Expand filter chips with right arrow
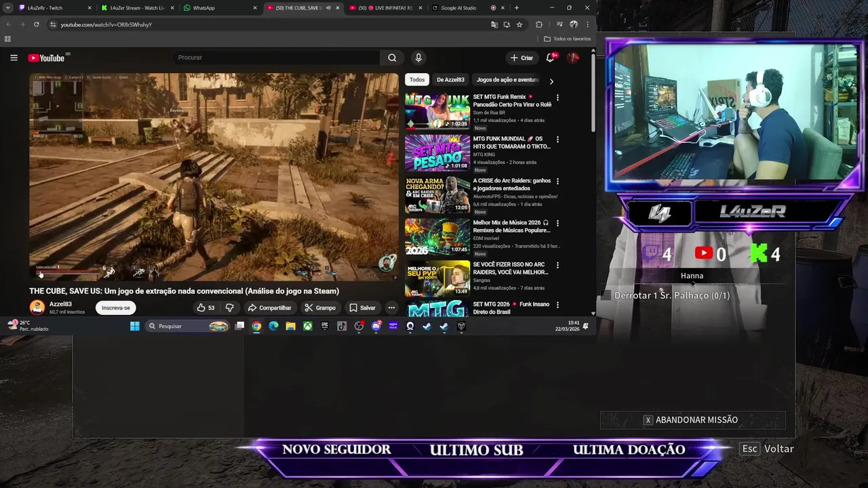The image size is (868, 488). point(551,81)
